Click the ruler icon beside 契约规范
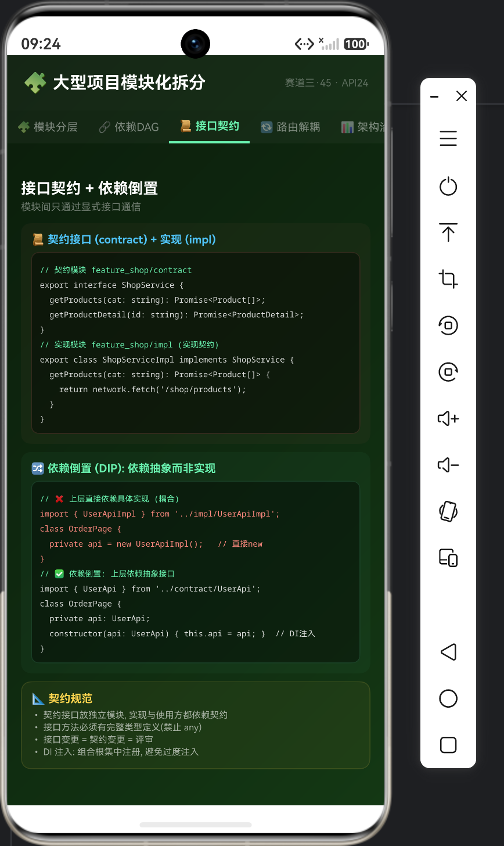504x846 pixels. tap(38, 698)
